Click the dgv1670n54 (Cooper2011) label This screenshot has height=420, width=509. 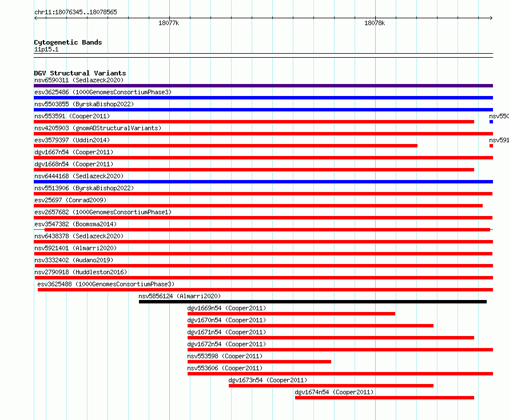coord(226,320)
